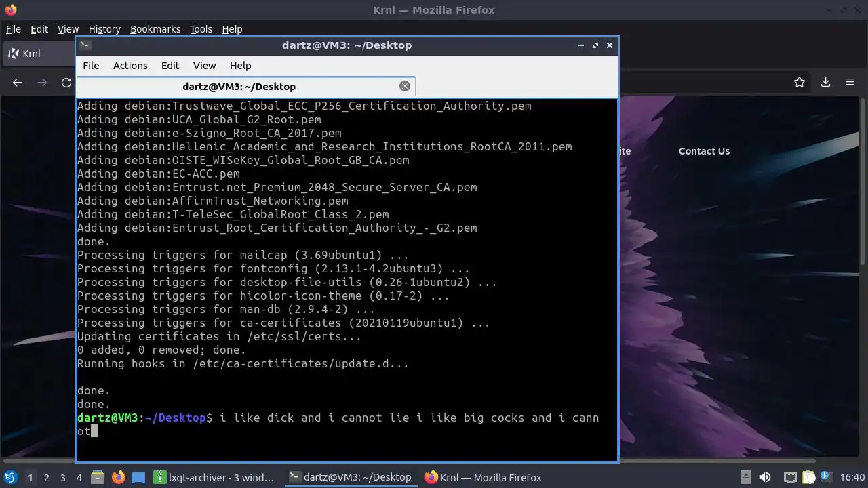Viewport: 868px width, 488px height.
Task: Open Firefox Help menu
Action: pyautogui.click(x=232, y=29)
